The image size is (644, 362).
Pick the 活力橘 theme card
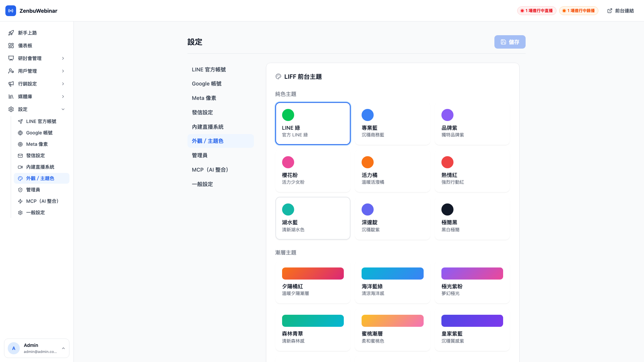tap(392, 171)
